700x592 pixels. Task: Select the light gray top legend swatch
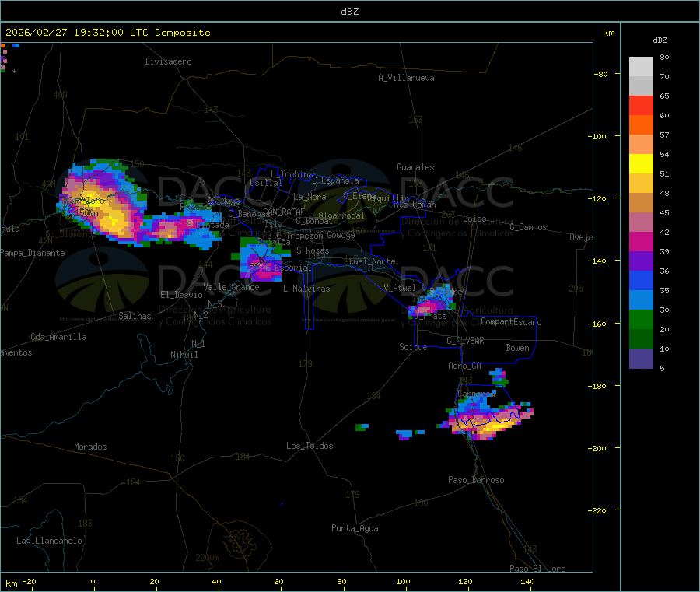641,67
